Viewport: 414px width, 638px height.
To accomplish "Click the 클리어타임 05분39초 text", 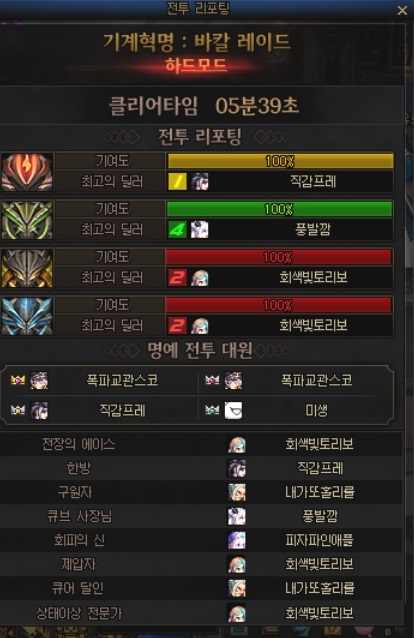I will point(204,106).
